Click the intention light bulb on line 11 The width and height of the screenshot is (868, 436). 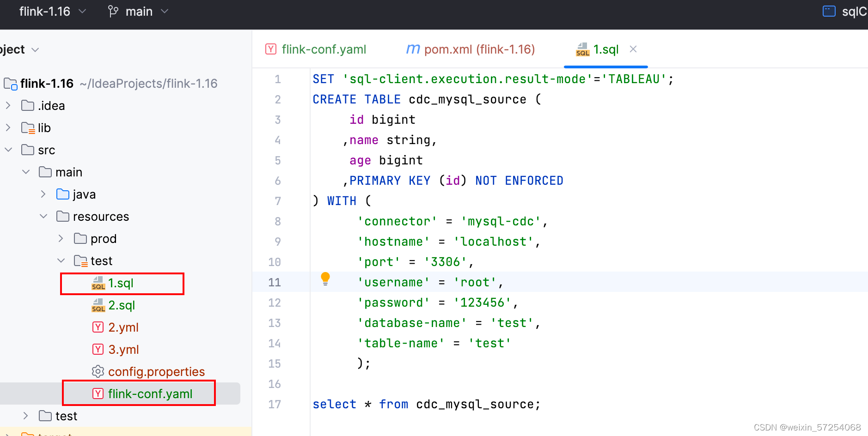[325, 279]
